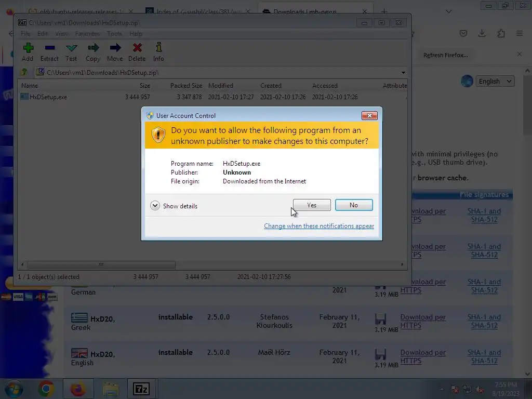The image size is (532, 399).
Task: Sort by Packed Size column header
Action: [186, 86]
